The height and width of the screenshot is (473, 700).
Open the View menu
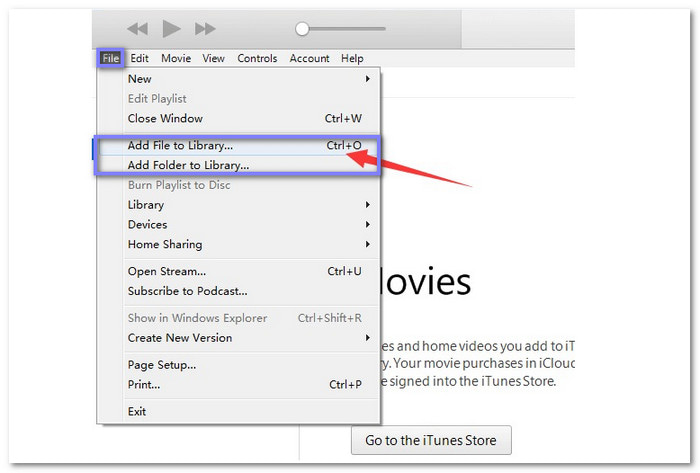coord(213,58)
